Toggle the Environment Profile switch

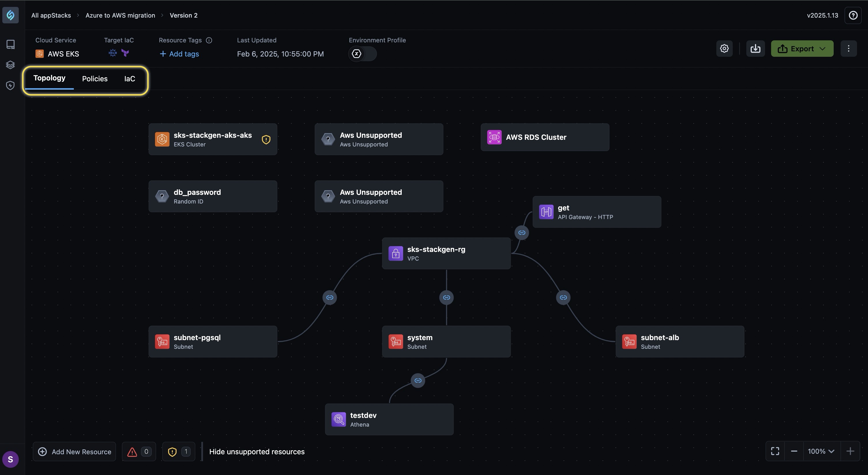(x=362, y=54)
